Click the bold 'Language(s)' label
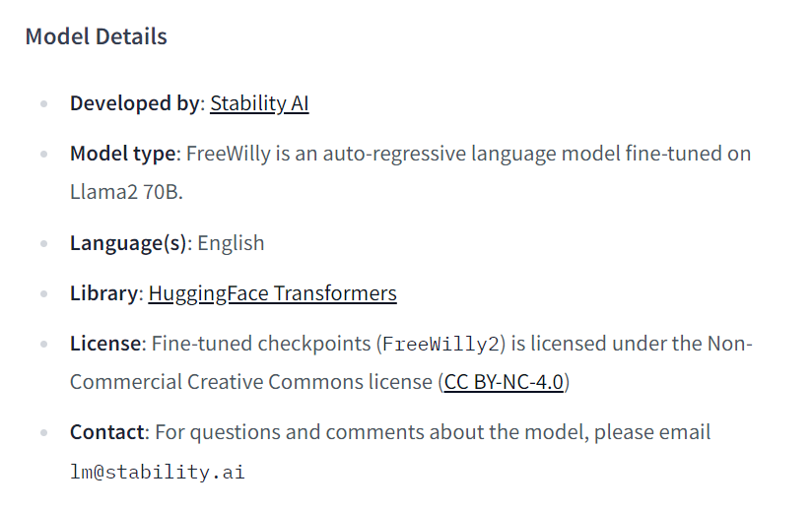Image resolution: width=812 pixels, height=510 pixels. tap(128, 243)
